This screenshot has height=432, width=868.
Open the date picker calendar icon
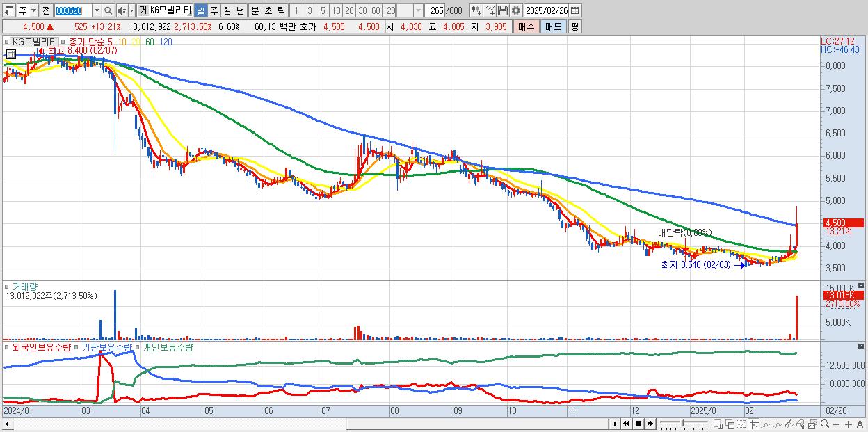coord(574,10)
